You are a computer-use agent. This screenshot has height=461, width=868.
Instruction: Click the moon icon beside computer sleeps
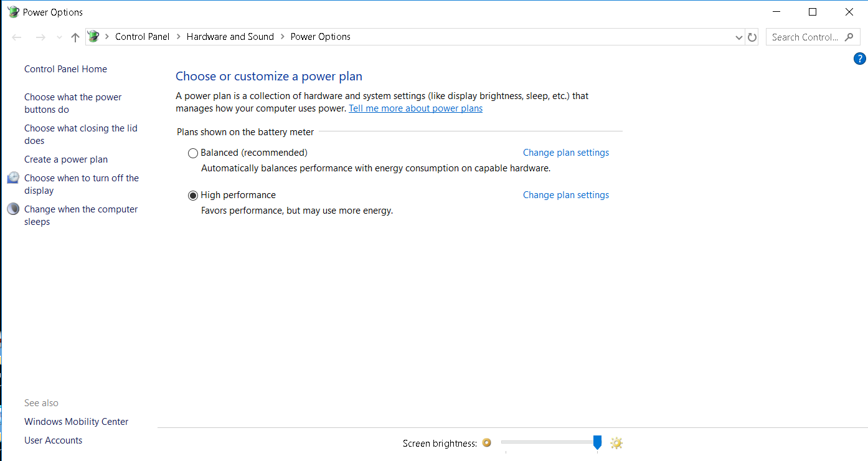13,209
